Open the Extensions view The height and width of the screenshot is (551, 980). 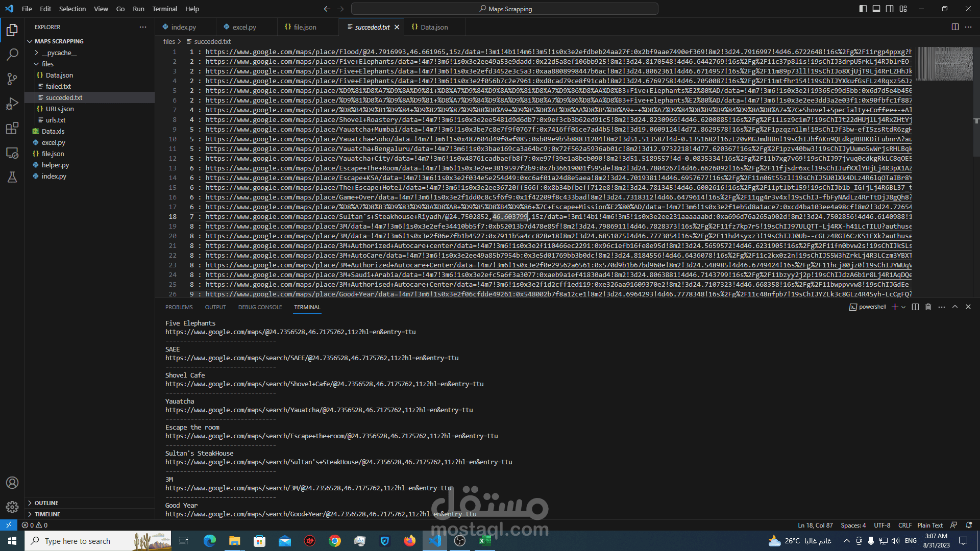(12, 128)
